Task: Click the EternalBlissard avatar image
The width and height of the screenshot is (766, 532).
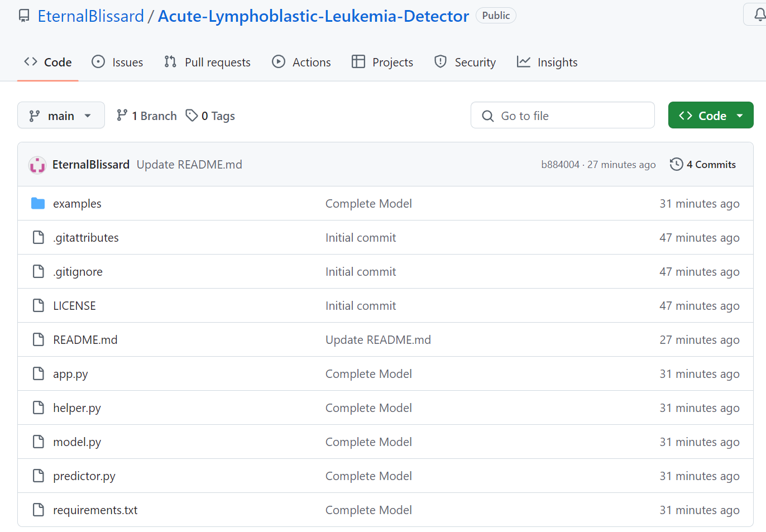Action: point(37,165)
